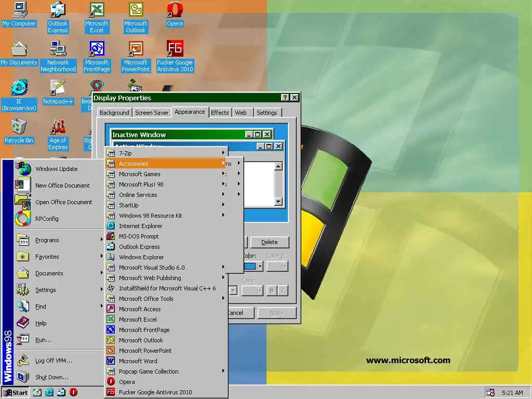Expand Microsoft Web Publishing group
532x399 pixels.
166,278
